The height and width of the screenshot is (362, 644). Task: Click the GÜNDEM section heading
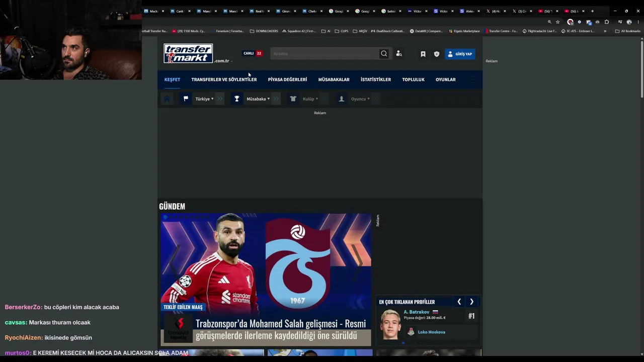click(172, 206)
